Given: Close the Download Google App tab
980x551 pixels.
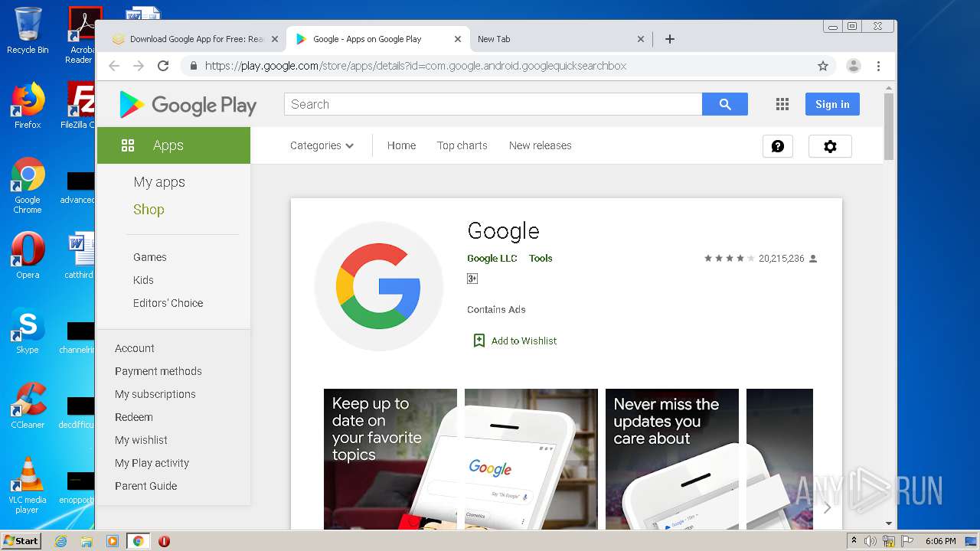Looking at the screenshot, I should (275, 39).
